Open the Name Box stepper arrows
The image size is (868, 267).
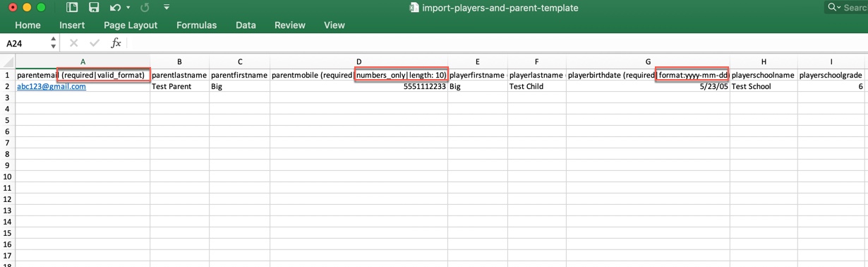tap(54, 43)
